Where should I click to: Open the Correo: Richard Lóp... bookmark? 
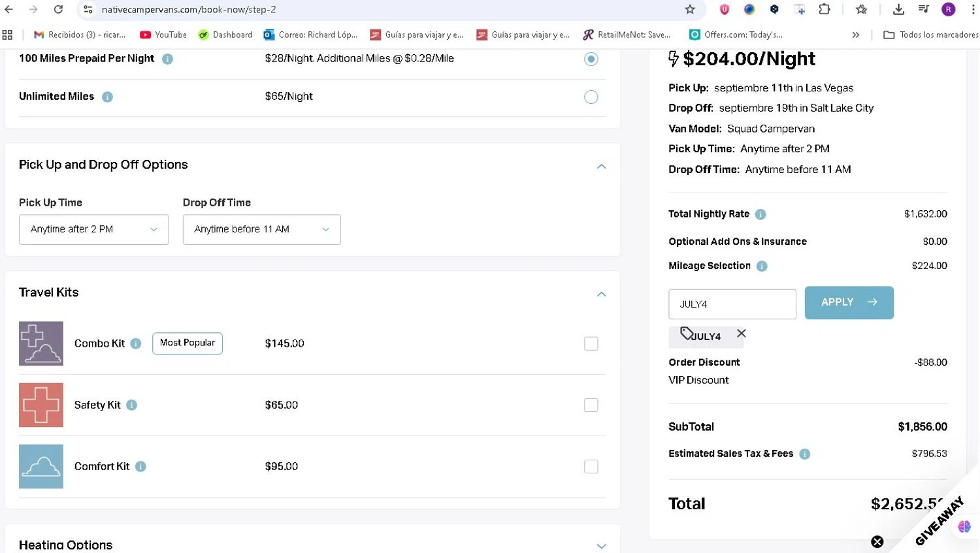311,35
